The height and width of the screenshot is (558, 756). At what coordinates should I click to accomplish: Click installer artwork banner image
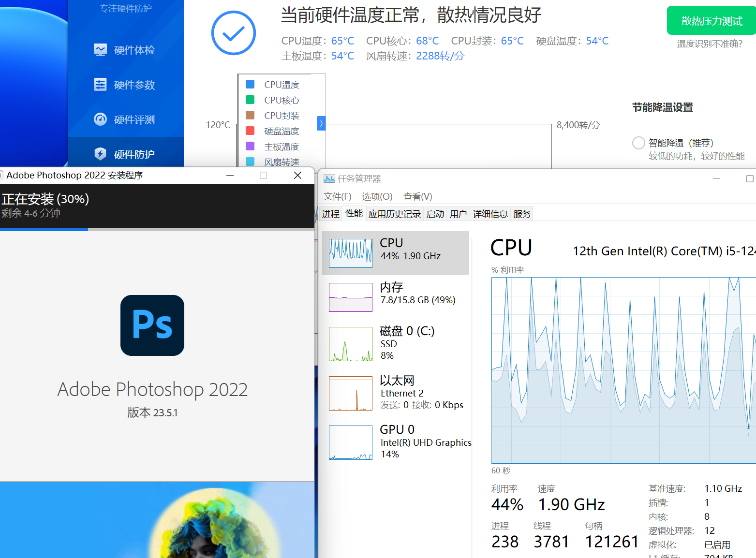coord(157,520)
